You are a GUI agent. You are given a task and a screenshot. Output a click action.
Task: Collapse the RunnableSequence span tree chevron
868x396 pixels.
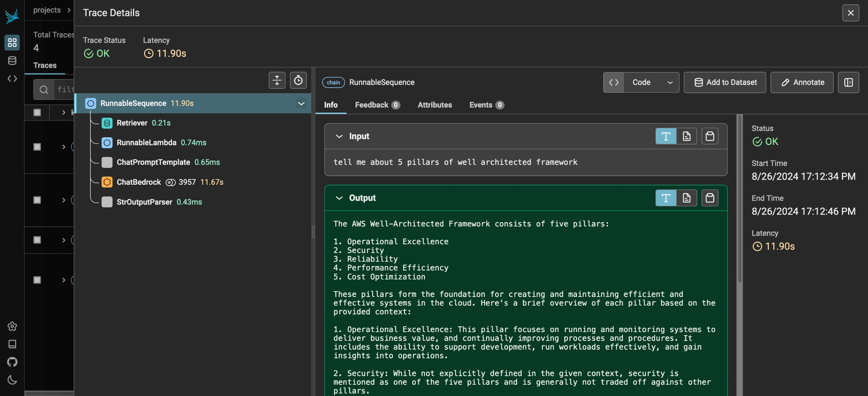pyautogui.click(x=301, y=104)
